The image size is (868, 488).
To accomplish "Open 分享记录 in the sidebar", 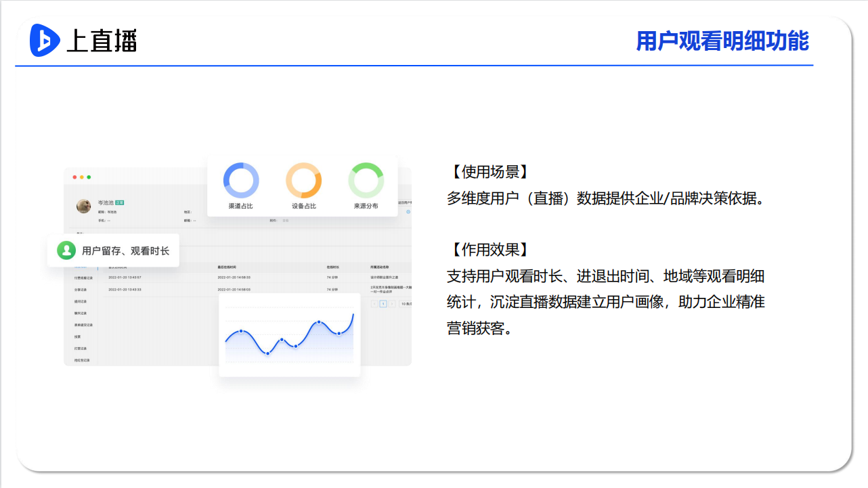I will (81, 290).
